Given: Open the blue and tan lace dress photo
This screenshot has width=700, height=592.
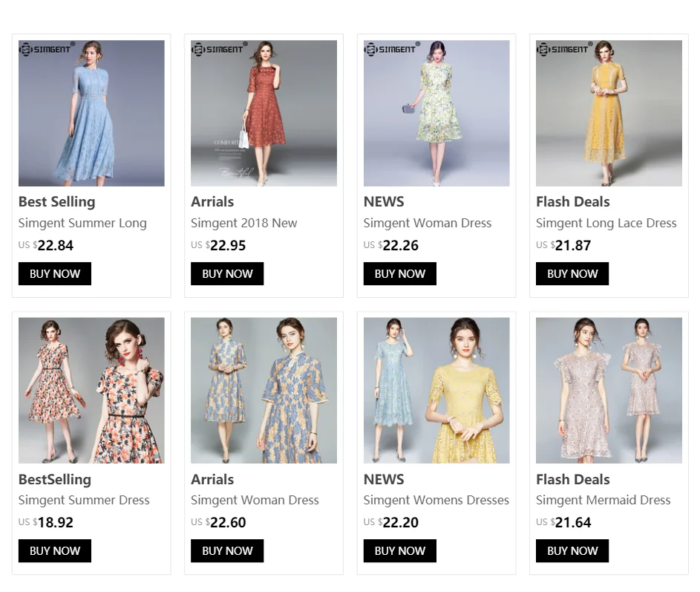Looking at the screenshot, I should coord(264,391).
